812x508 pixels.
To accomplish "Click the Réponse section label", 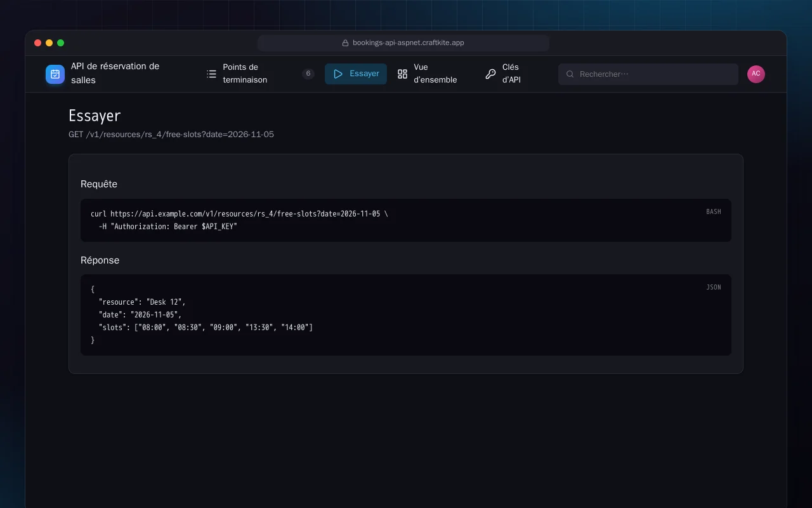I will [100, 260].
